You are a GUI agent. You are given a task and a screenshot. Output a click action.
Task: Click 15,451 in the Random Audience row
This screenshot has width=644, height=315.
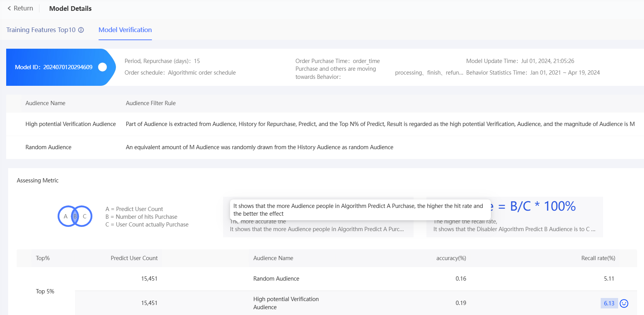point(149,279)
